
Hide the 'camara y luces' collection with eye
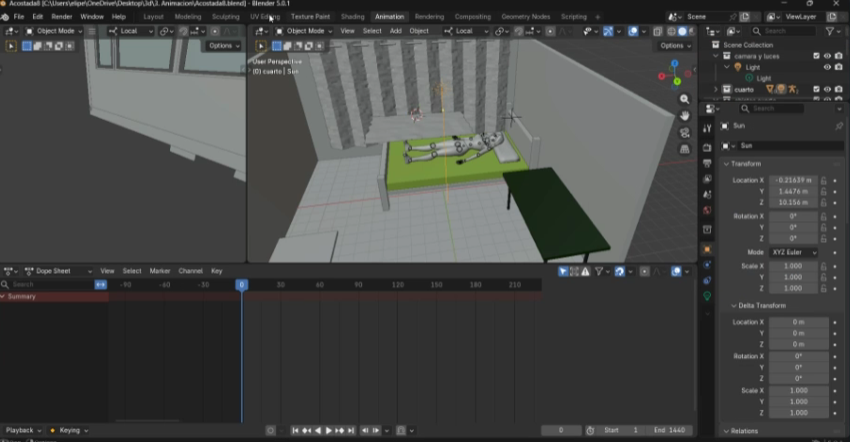[x=827, y=56]
